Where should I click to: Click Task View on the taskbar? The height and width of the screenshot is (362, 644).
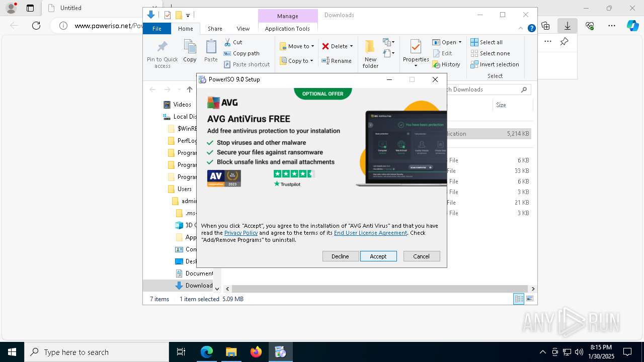[x=181, y=352]
